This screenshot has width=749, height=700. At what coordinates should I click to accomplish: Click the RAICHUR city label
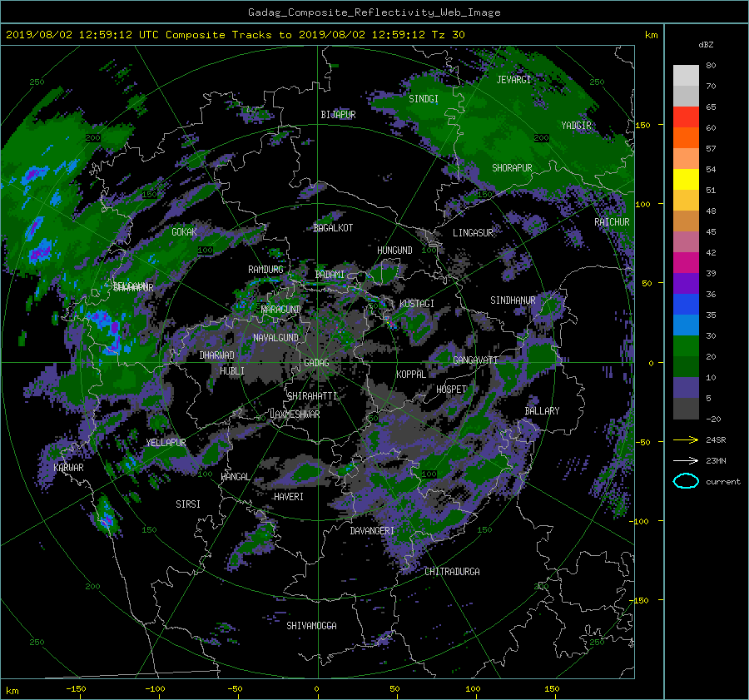612,222
